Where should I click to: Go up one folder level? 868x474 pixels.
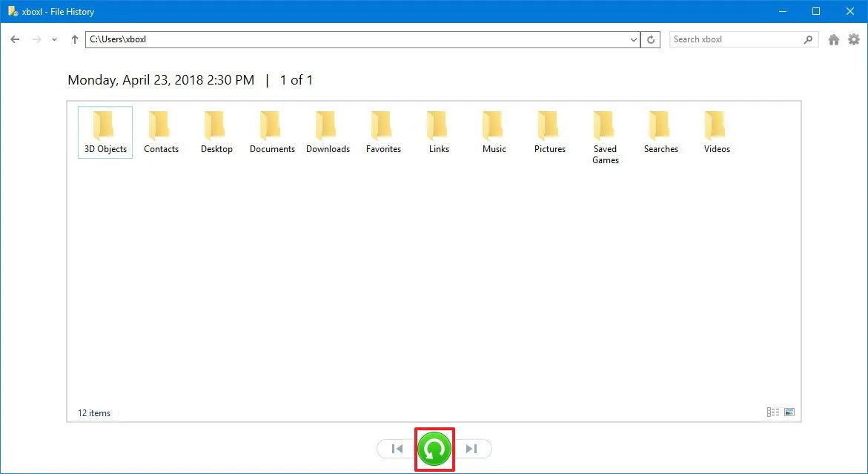[75, 39]
